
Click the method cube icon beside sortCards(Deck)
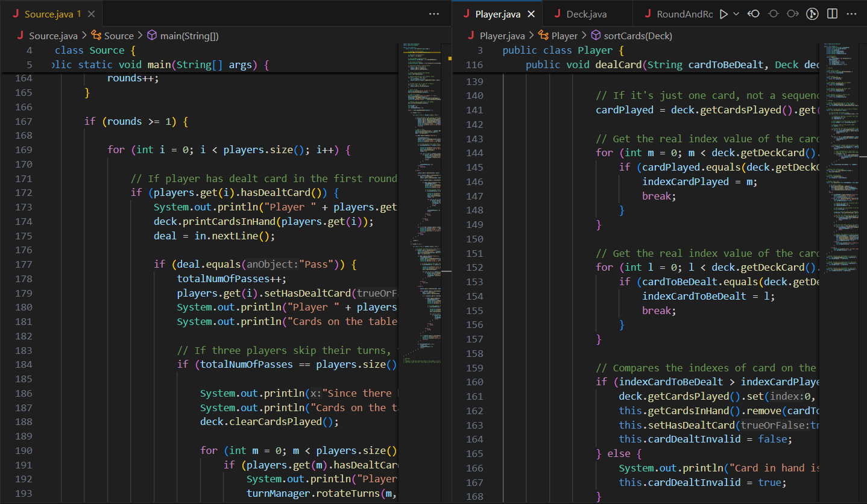[596, 36]
